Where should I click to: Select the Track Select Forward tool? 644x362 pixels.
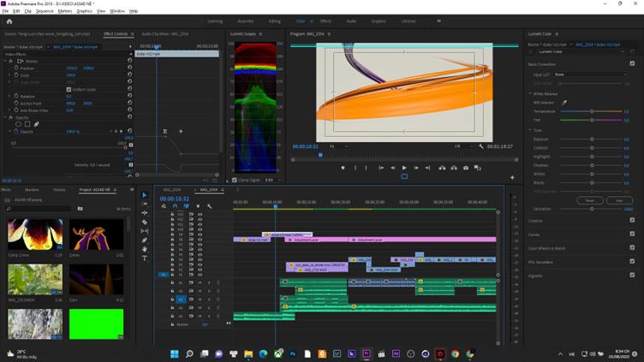coord(145,204)
